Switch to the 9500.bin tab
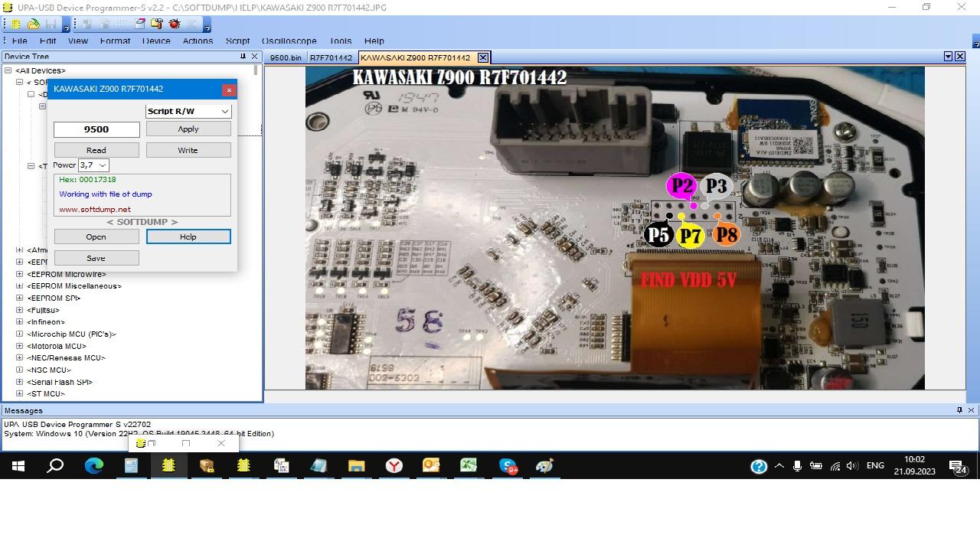 [x=286, y=57]
